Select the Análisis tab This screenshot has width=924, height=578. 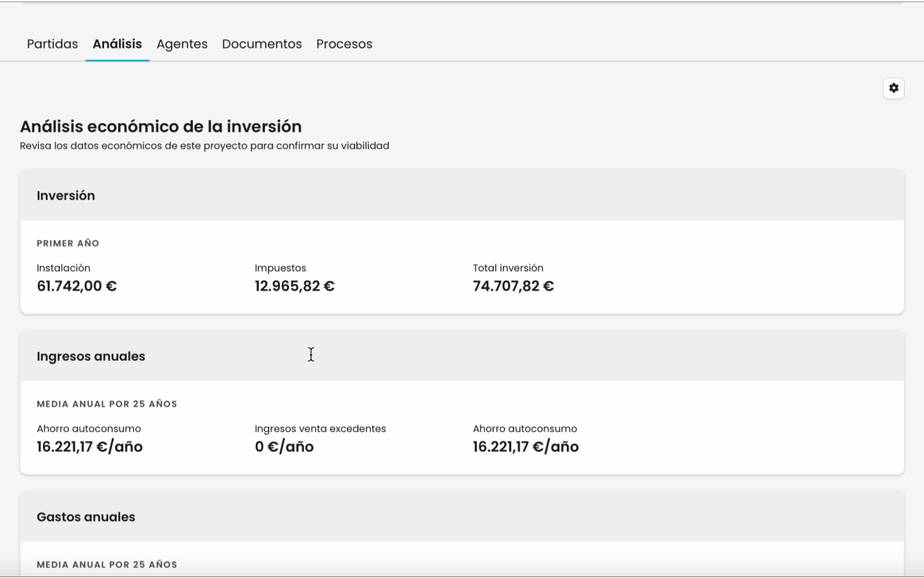(117, 44)
